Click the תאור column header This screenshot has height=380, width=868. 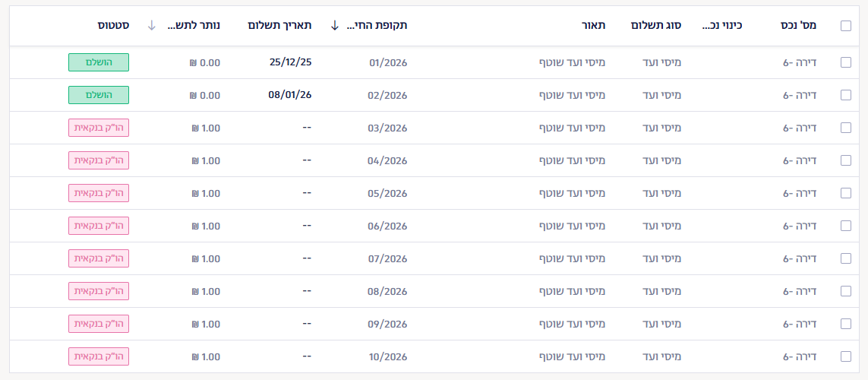[594, 25]
